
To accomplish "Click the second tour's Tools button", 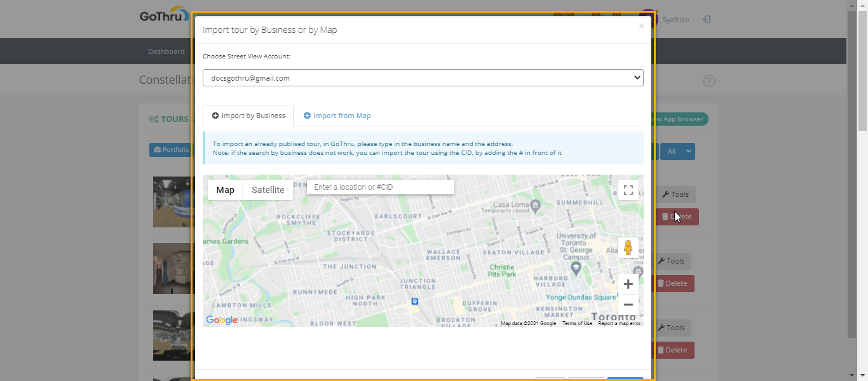I will coord(672,261).
